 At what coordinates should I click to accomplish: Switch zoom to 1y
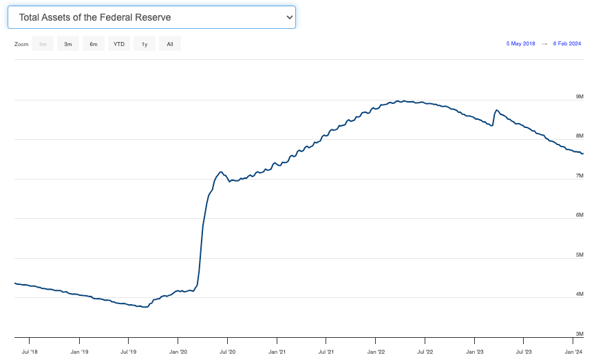[x=145, y=44]
